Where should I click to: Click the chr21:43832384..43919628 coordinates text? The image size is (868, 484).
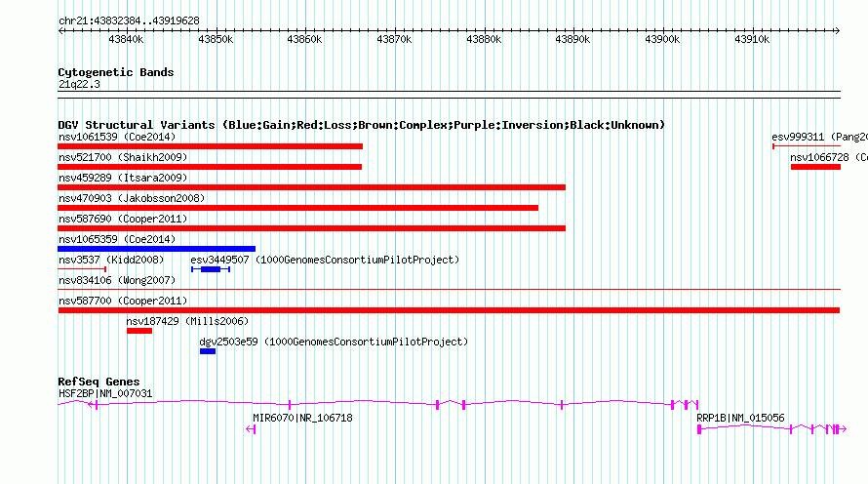coord(129,20)
